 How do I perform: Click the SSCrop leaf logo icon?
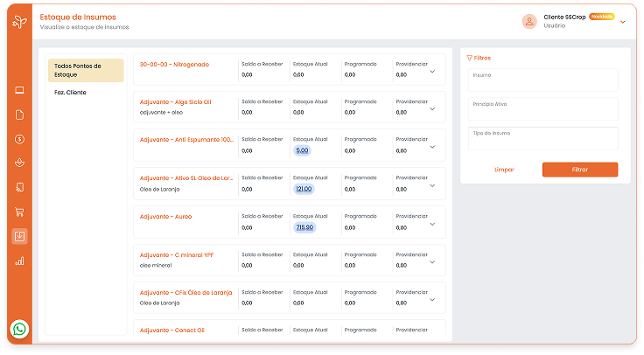[19, 21]
